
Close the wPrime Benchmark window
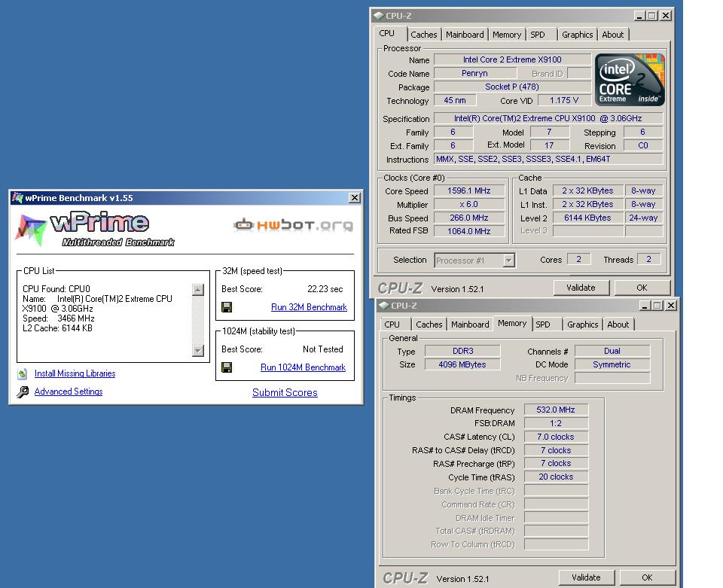354,198
